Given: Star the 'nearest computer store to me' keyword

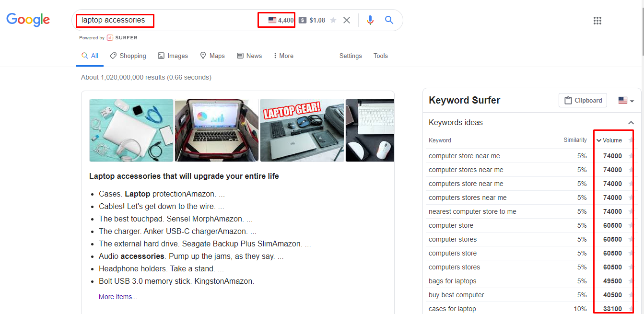Looking at the screenshot, I should click(x=631, y=211).
